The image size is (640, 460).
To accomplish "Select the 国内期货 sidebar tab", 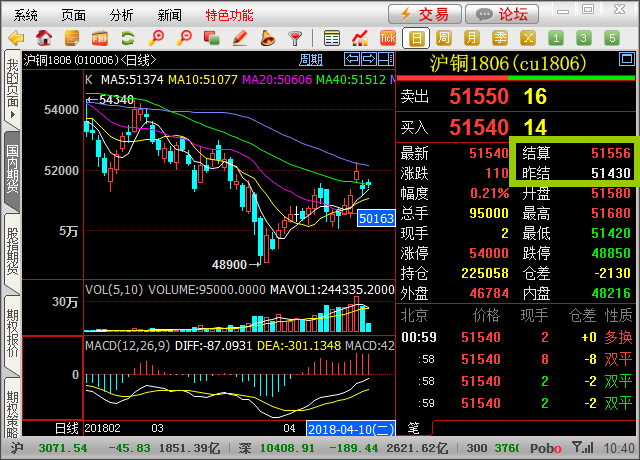I will (12, 169).
